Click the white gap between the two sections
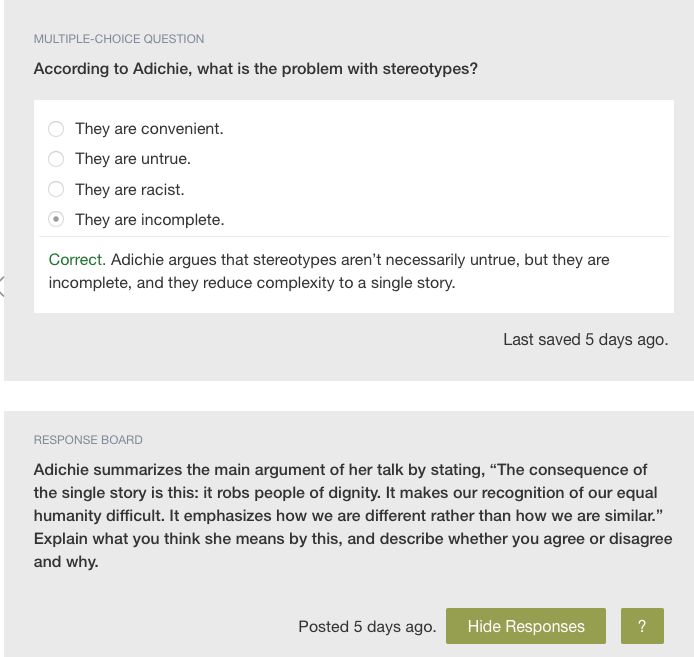This screenshot has width=694, height=657. click(349, 396)
